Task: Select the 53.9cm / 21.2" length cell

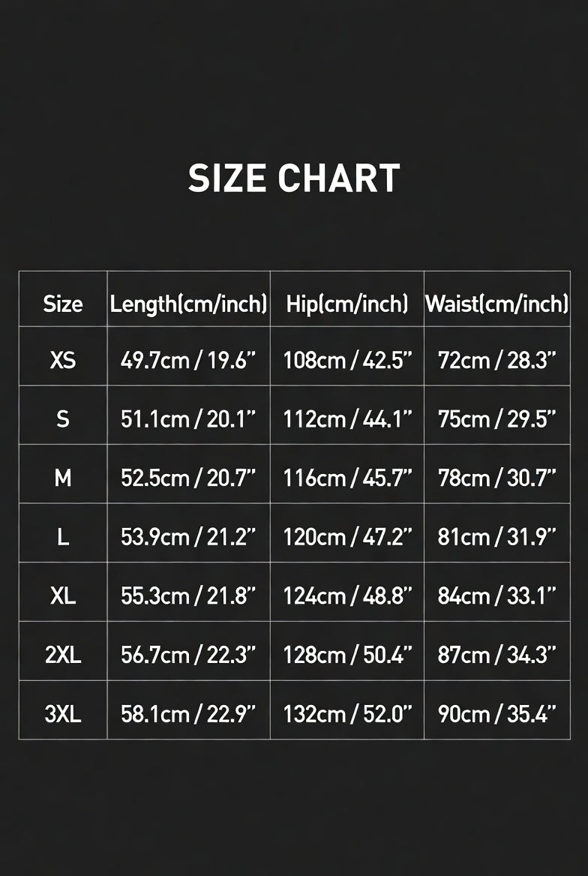Action: (188, 538)
